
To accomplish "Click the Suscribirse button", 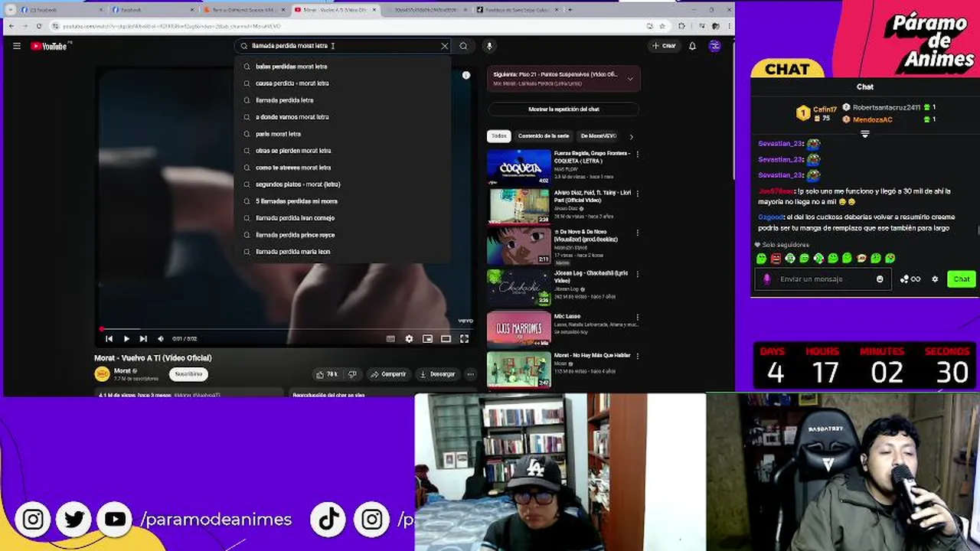I will click(188, 374).
